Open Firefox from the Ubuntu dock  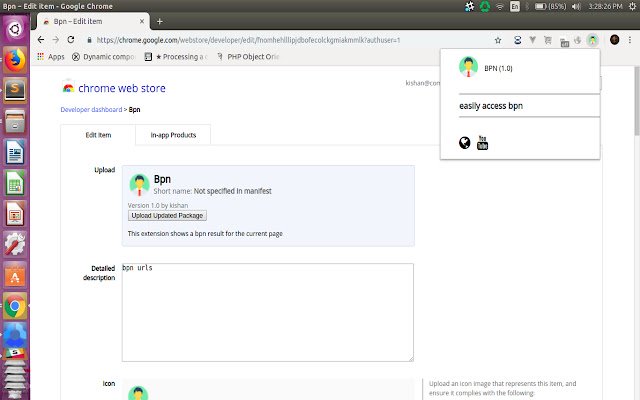coord(15,60)
